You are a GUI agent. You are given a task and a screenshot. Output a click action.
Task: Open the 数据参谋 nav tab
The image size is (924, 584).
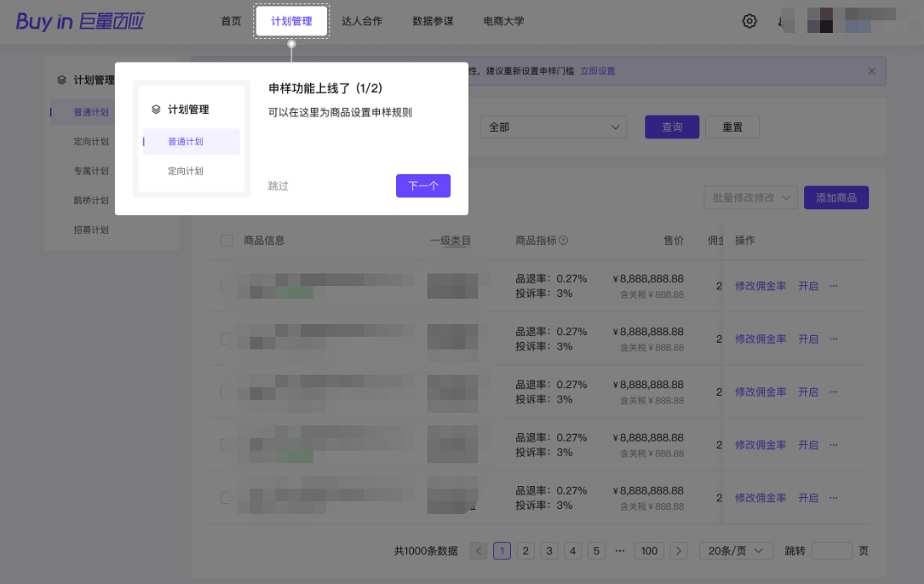(x=432, y=21)
